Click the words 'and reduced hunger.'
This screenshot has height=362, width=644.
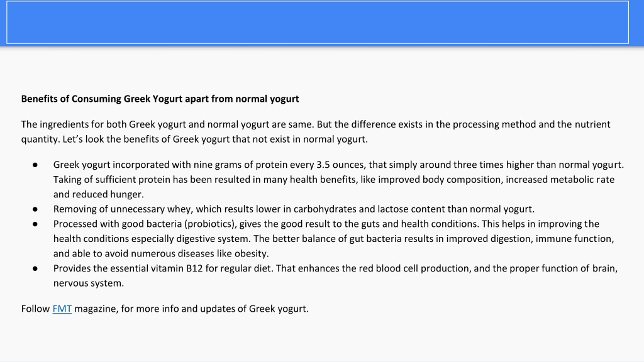(99, 195)
